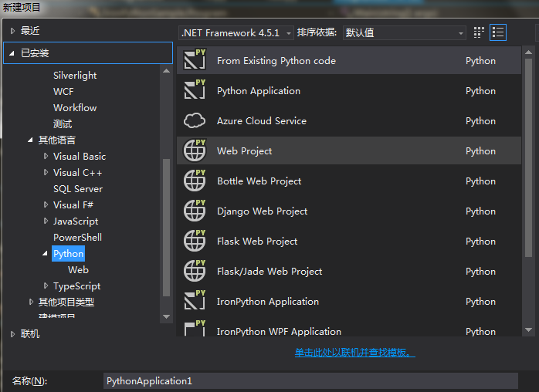
Task: Click the Web Project globe icon
Action: (195, 150)
